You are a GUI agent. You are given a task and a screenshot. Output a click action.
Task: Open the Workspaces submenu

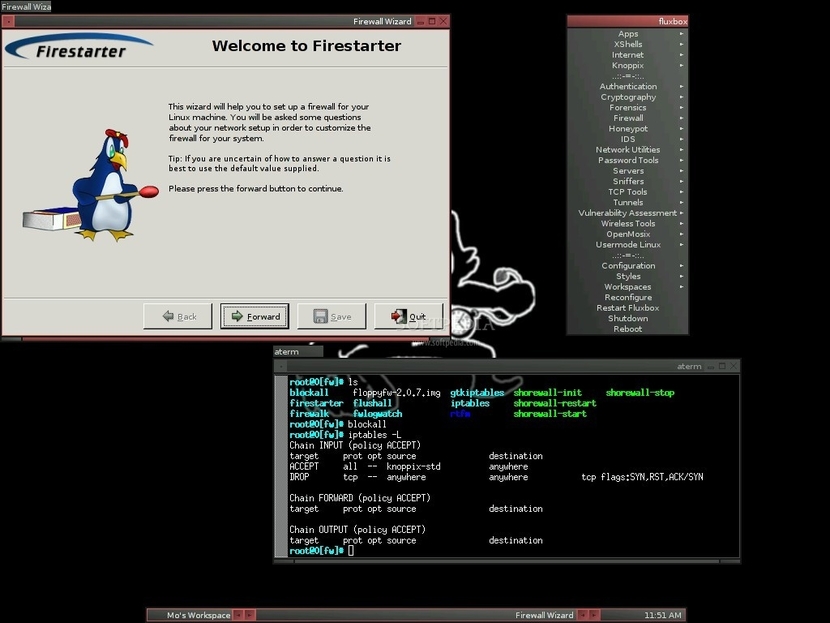click(x=628, y=287)
